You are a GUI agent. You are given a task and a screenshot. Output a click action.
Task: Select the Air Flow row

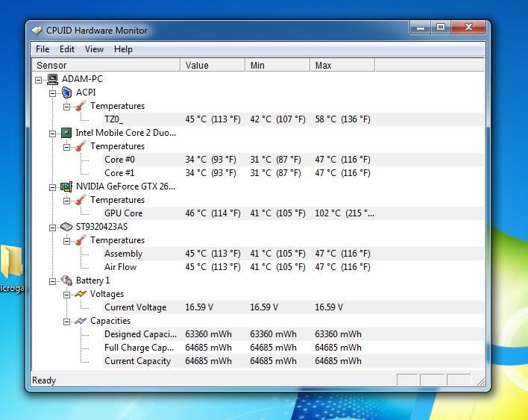tap(294, 267)
